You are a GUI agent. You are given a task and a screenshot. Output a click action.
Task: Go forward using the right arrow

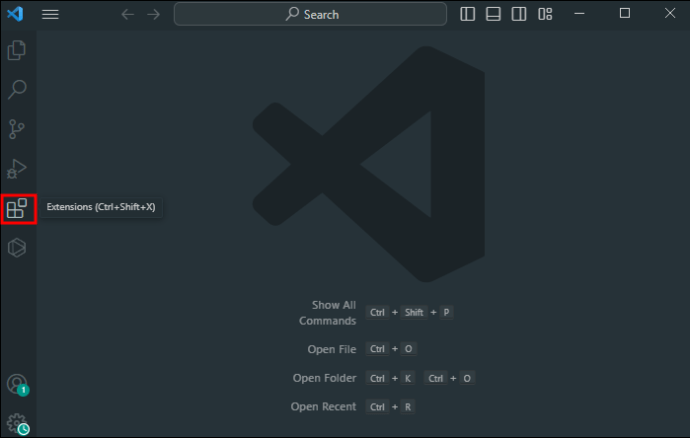pos(154,15)
